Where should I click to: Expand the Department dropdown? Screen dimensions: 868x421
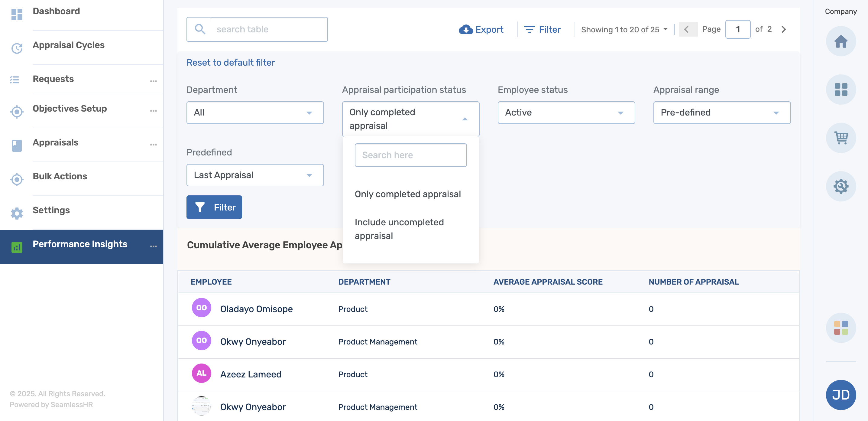pos(255,113)
